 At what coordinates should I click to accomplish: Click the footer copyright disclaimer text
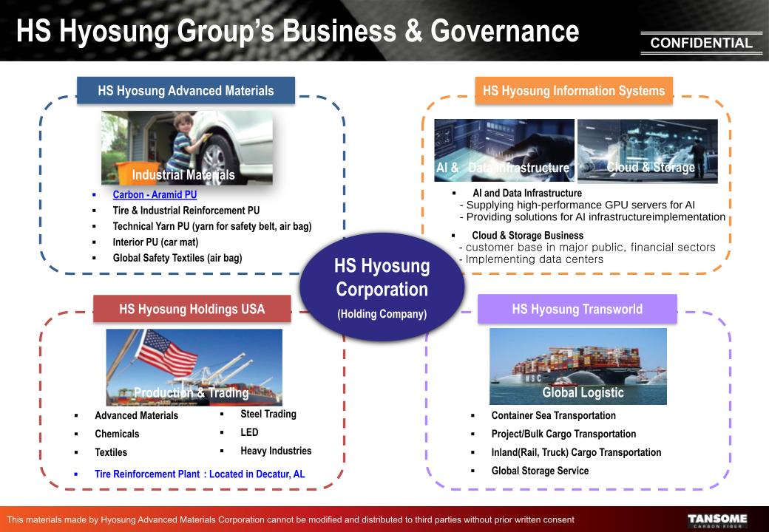(290, 520)
